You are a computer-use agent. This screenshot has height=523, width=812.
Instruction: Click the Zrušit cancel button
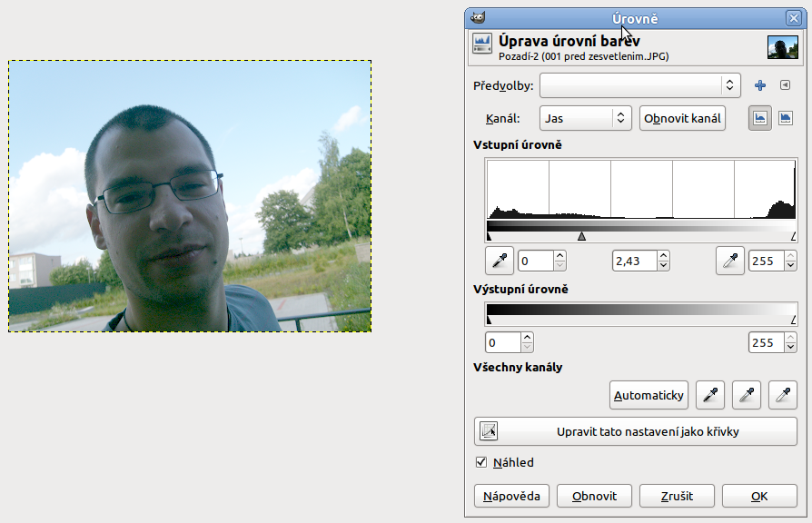(677, 496)
